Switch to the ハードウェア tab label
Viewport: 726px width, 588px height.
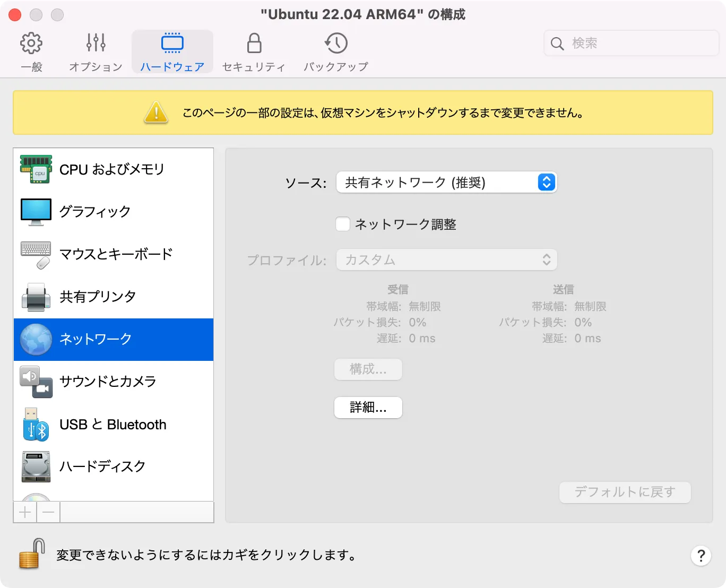[172, 67]
